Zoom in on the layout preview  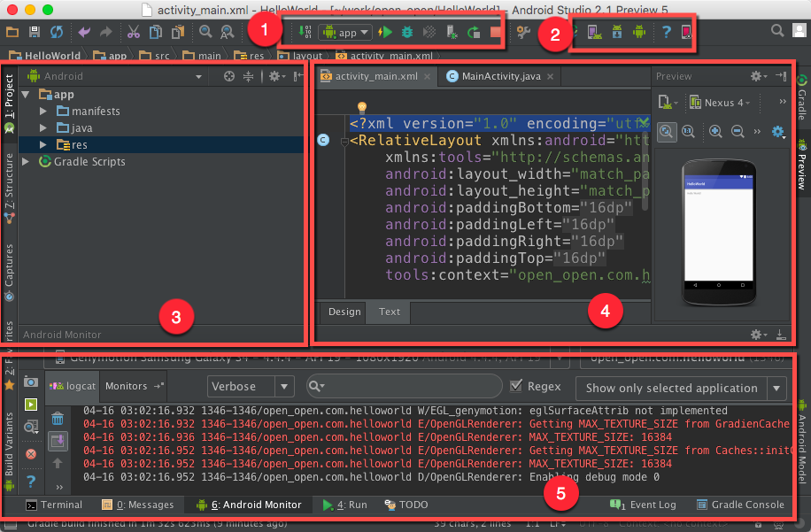pyautogui.click(x=716, y=131)
